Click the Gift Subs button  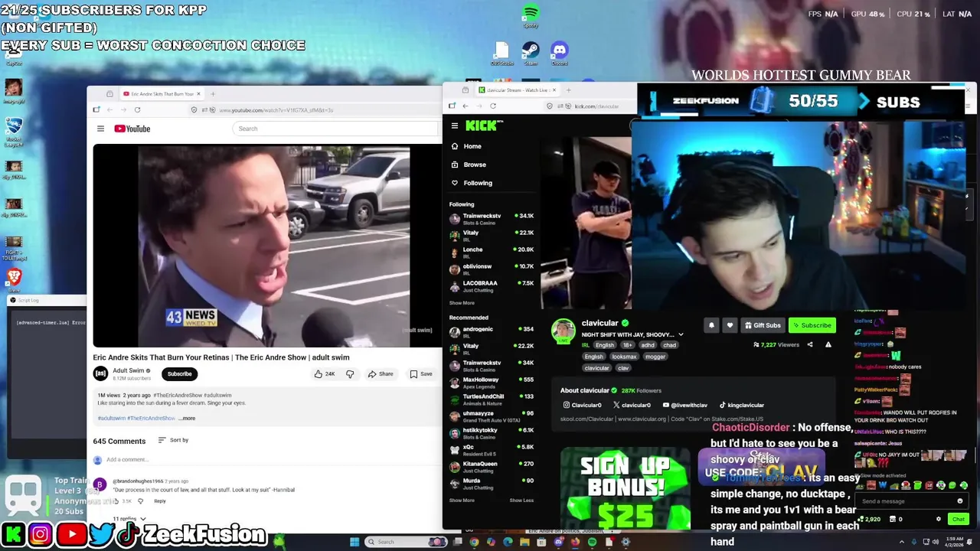click(x=763, y=325)
